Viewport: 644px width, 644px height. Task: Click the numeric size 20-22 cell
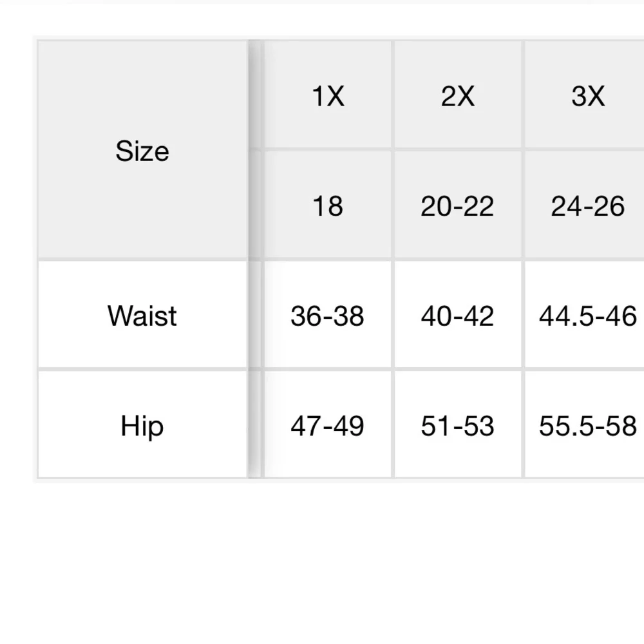point(458,206)
